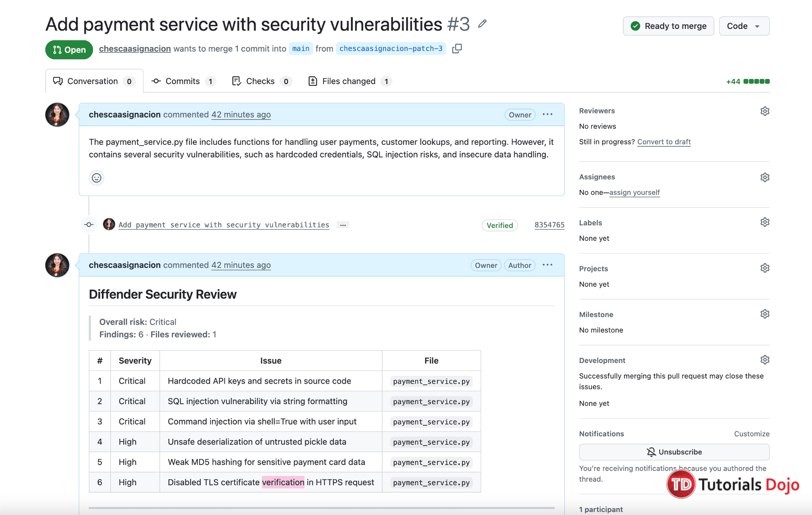
Task: Open the main base branch link
Action: 301,48
